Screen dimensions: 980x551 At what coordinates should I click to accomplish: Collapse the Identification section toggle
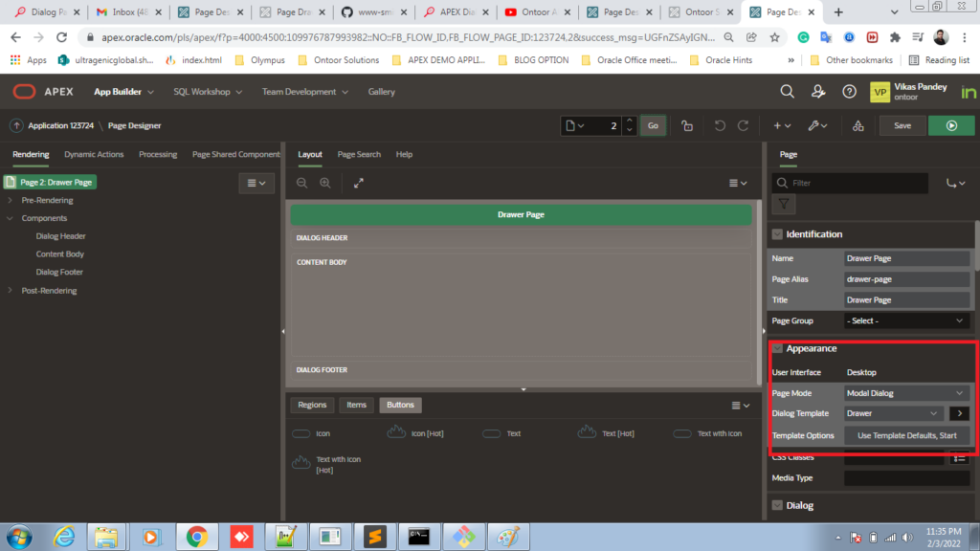tap(777, 234)
